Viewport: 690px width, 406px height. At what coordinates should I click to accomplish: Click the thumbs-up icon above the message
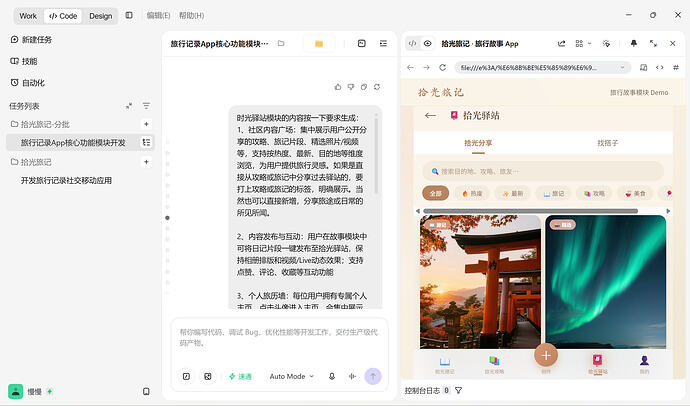coord(338,87)
